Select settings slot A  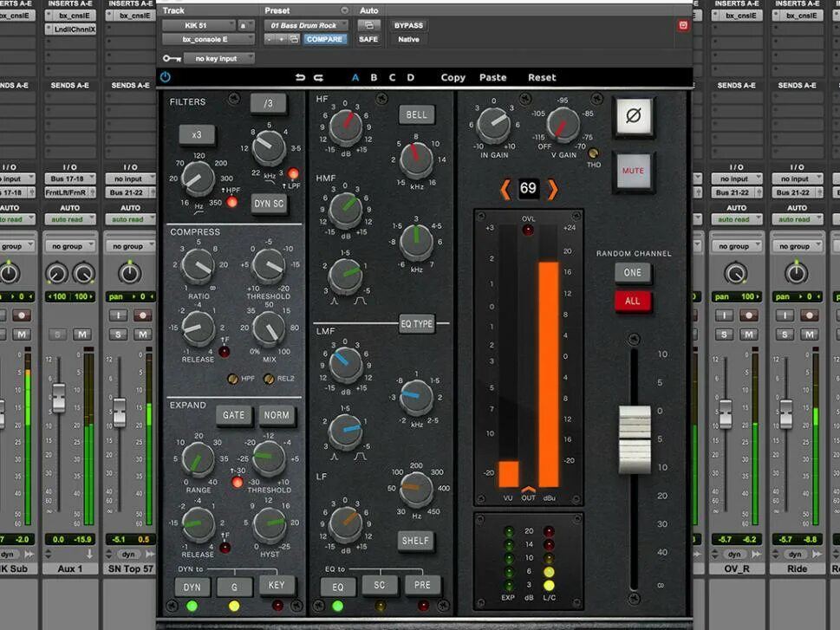pos(355,78)
